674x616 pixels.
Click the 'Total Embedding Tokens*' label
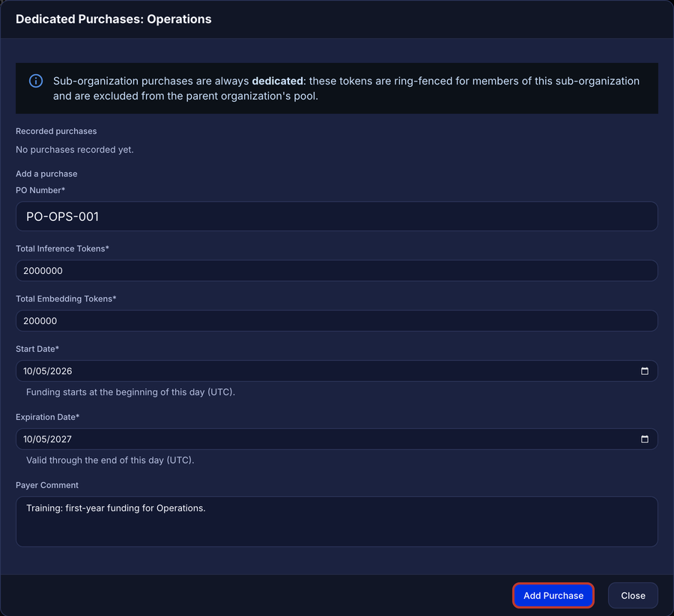click(x=66, y=299)
